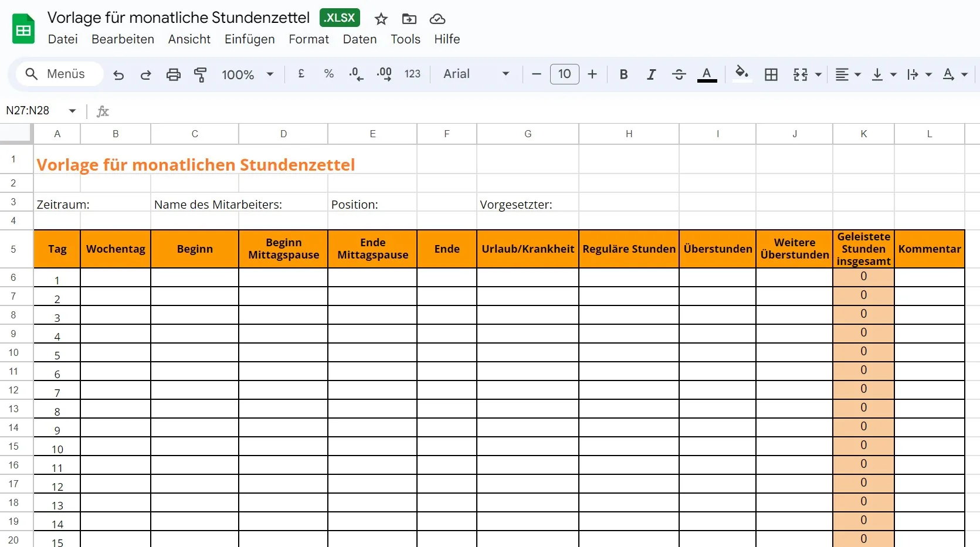Open horizontal align dropdown
The image size is (980, 547).
pyautogui.click(x=848, y=74)
